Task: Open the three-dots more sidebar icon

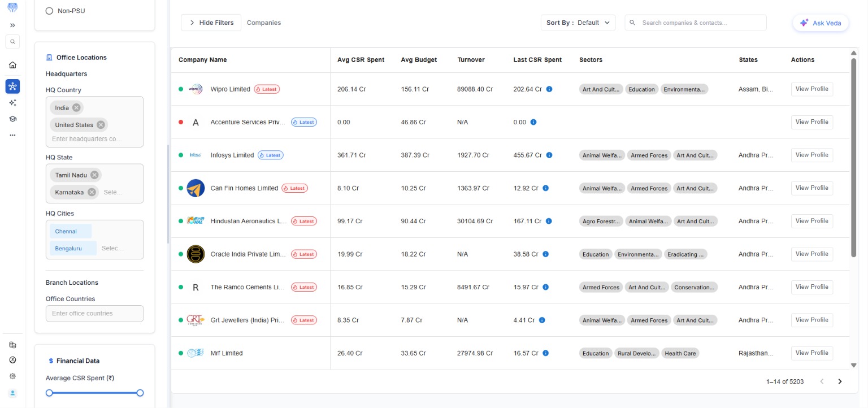Action: tap(12, 135)
